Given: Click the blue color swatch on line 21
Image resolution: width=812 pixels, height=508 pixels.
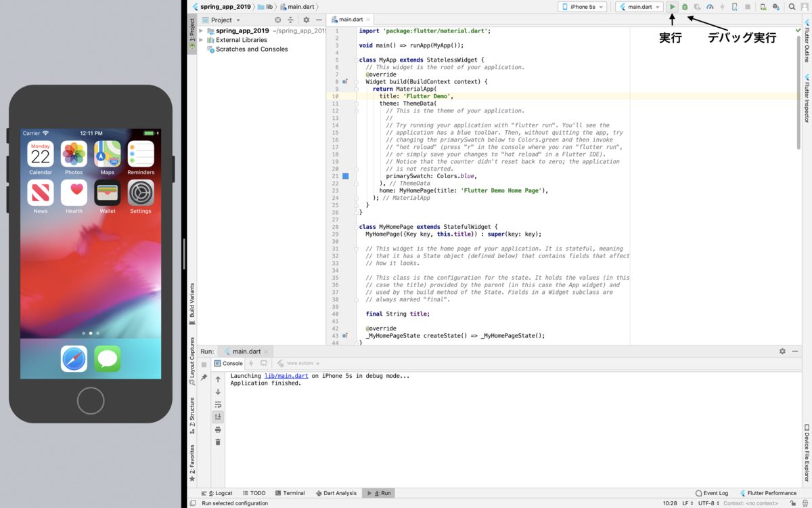Looking at the screenshot, I should point(345,176).
